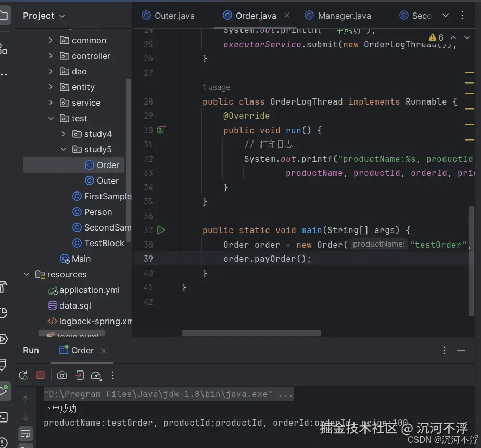Image resolution: width=481 pixels, height=448 pixels.
Task: Collapse the test folder
Action: [51, 118]
